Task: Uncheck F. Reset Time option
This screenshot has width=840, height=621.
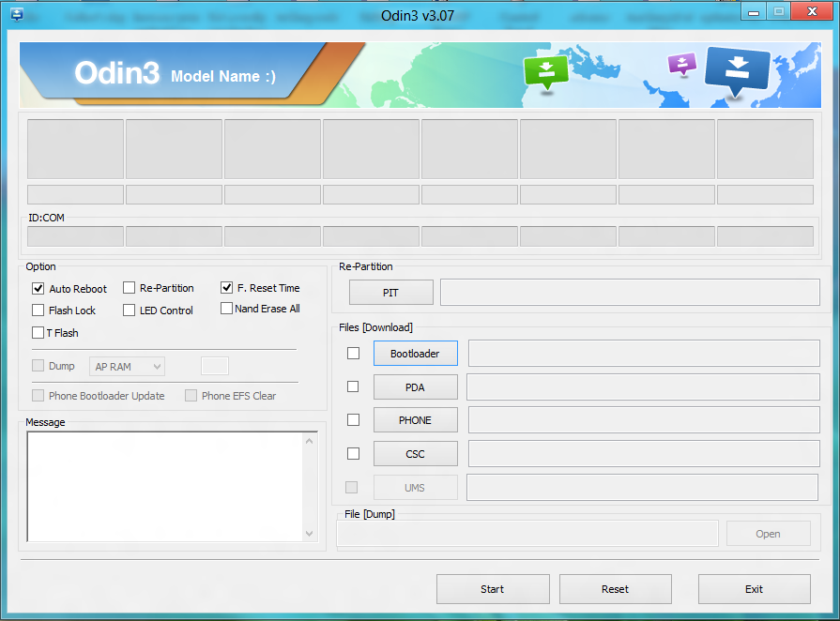Action: coord(227,288)
